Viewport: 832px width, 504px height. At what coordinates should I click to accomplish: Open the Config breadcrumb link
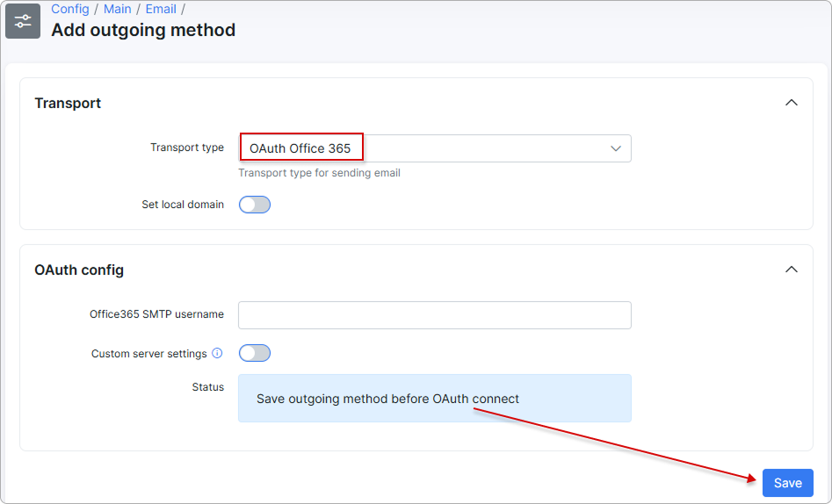pyautogui.click(x=70, y=9)
